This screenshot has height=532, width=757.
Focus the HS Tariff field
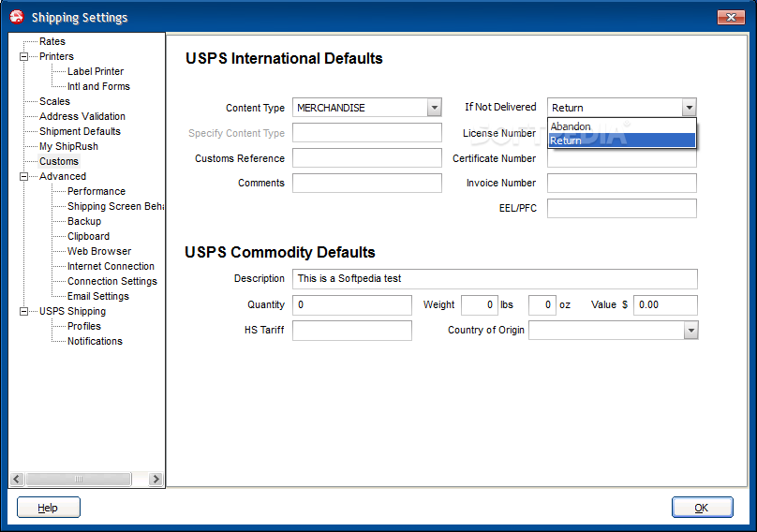352,331
